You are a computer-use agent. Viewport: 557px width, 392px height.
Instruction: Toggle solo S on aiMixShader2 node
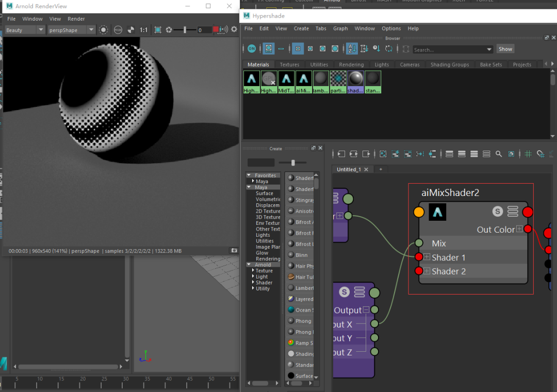[497, 211]
